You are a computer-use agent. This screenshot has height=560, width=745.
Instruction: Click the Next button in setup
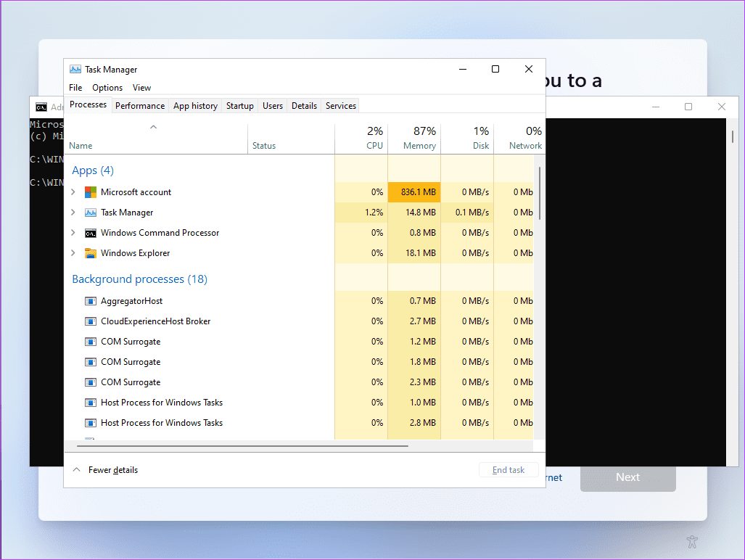[627, 477]
